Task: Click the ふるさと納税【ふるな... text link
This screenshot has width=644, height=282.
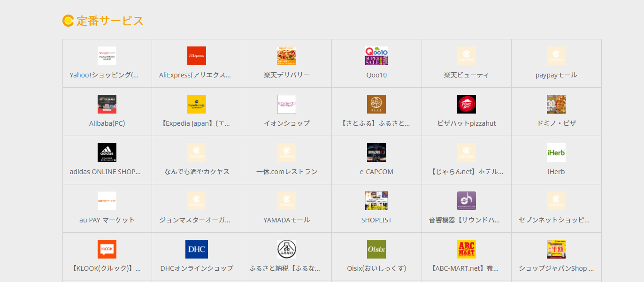Action: pos(285,268)
